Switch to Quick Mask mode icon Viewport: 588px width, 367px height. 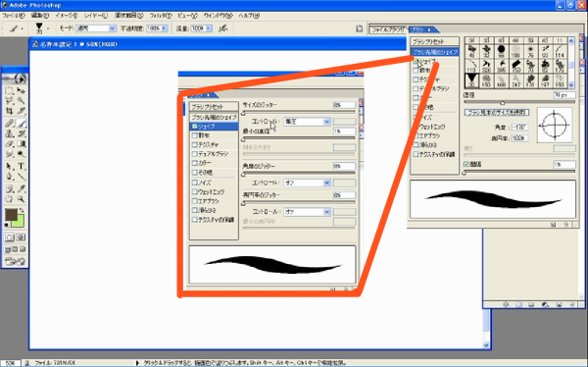21,237
